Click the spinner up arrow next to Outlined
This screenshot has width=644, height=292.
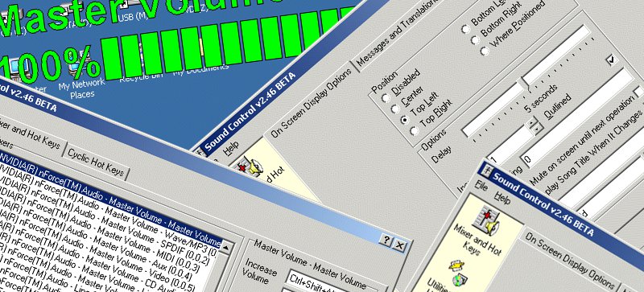[x=533, y=122]
